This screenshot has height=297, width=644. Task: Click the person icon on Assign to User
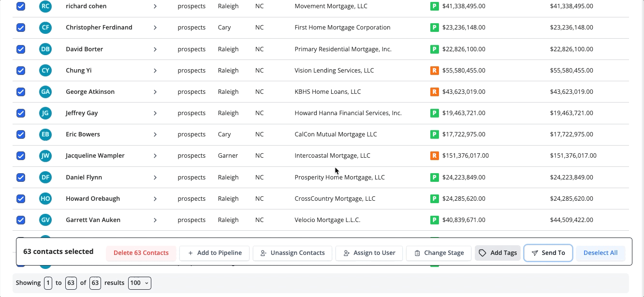click(346, 252)
